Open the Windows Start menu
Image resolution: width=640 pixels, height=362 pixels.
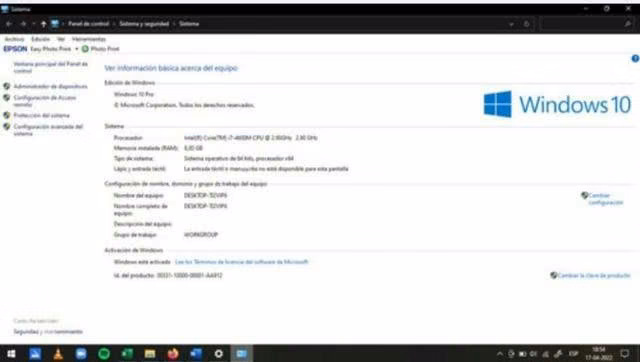click(x=11, y=354)
